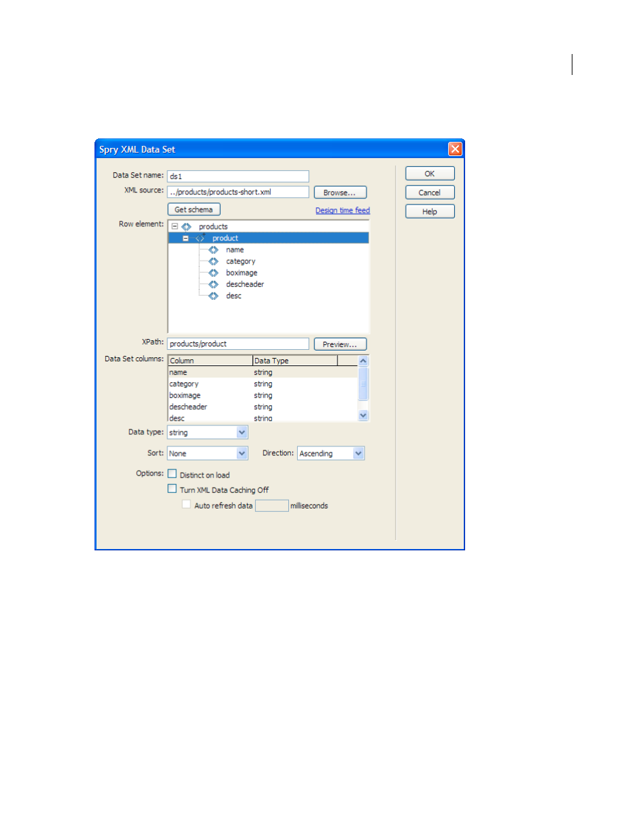Image resolution: width=644 pixels, height=834 pixels.
Task: Open the Design time feed link
Action: point(343,211)
